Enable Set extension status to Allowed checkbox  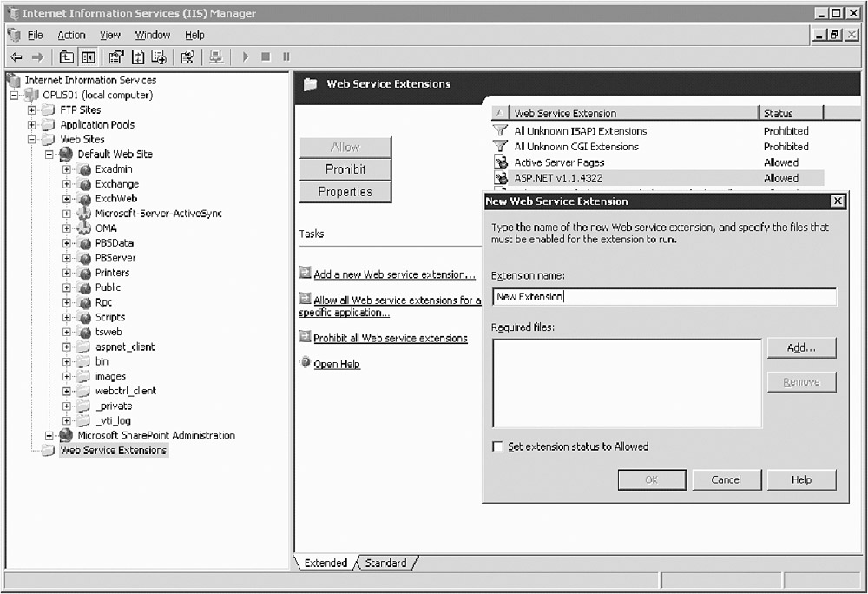tap(497, 446)
